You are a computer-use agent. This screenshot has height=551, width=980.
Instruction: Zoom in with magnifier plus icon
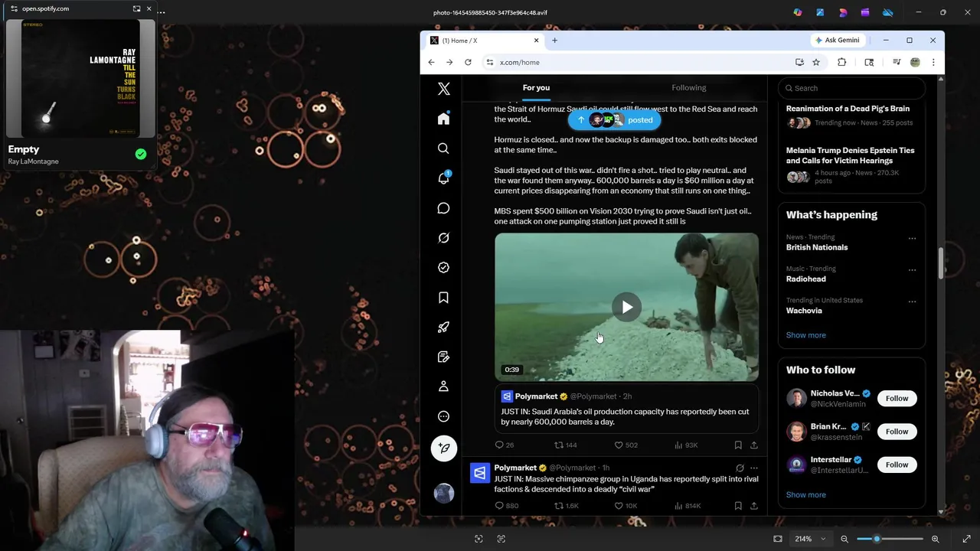935,539
